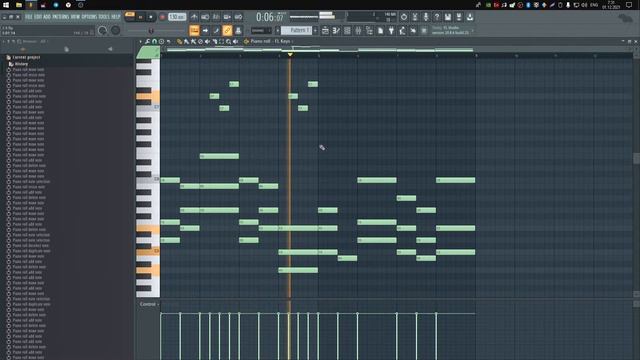Image resolution: width=640 pixels, height=360 pixels.
Task: Toggle the Record button
Action: 162,17
